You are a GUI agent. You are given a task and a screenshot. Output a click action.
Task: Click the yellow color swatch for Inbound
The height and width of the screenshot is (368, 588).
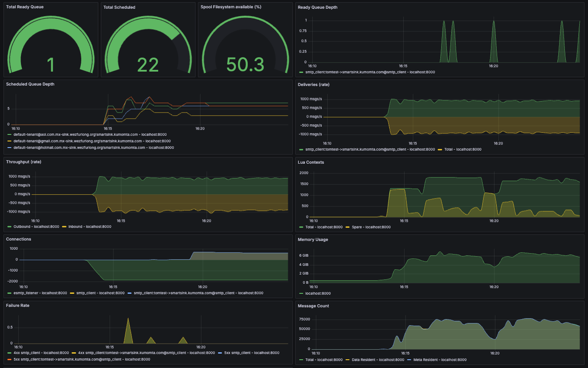(65, 227)
